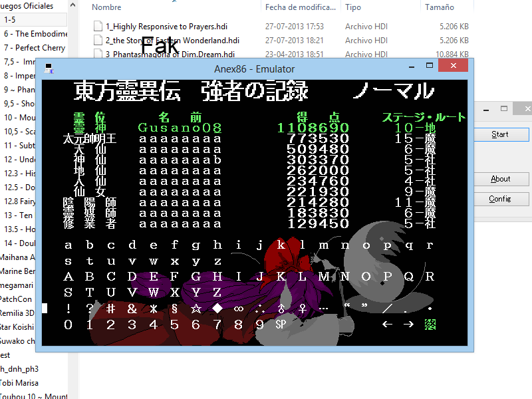Pick the female ♀ symbol
532x399 pixels.
pos(303,309)
